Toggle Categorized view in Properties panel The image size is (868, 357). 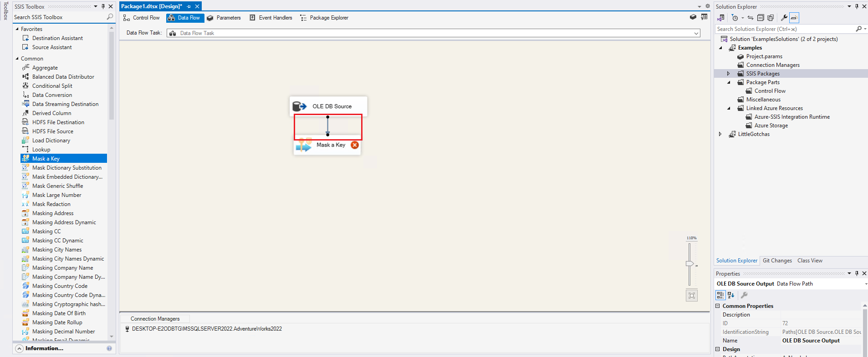pyautogui.click(x=720, y=295)
